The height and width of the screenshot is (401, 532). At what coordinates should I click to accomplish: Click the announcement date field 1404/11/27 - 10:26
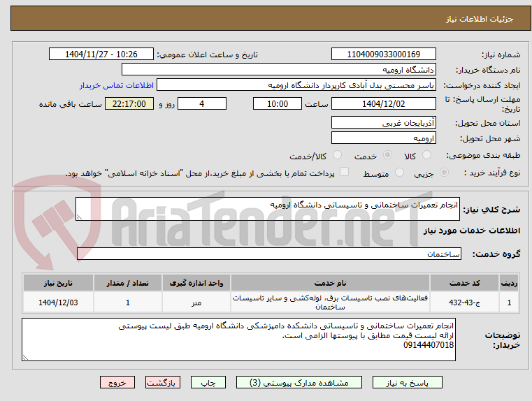[101, 54]
